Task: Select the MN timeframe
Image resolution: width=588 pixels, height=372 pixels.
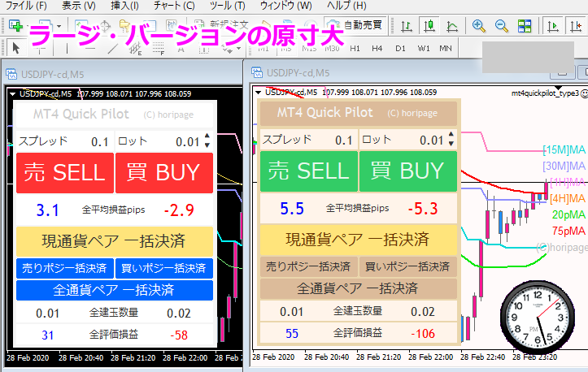Action: pyautogui.click(x=446, y=48)
